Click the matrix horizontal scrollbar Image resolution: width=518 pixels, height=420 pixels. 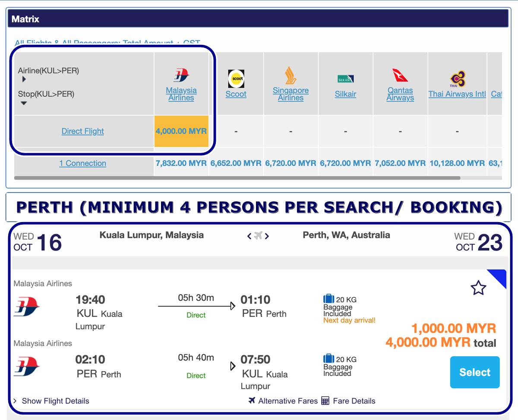click(237, 178)
